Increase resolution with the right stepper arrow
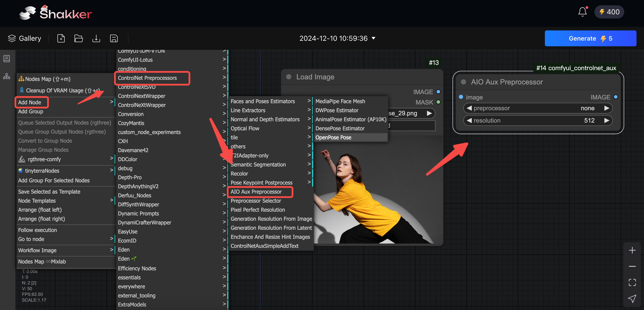The width and height of the screenshot is (644, 310). click(607, 120)
